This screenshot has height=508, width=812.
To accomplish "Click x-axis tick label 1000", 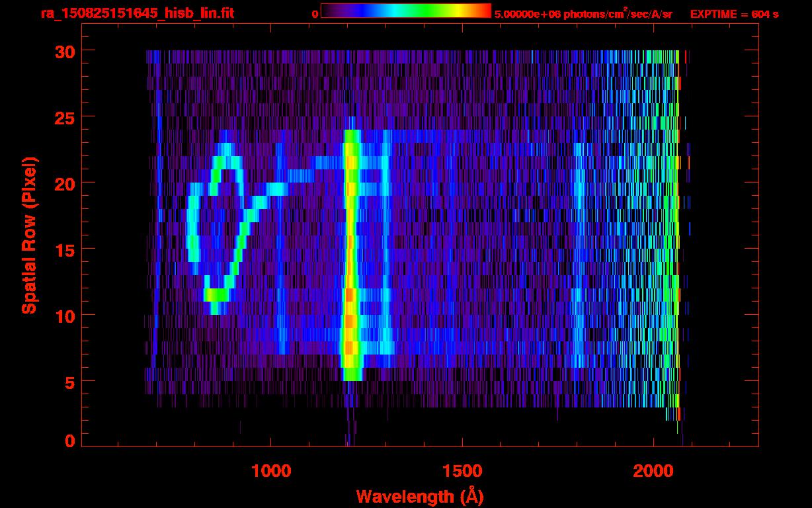I will coord(272,471).
